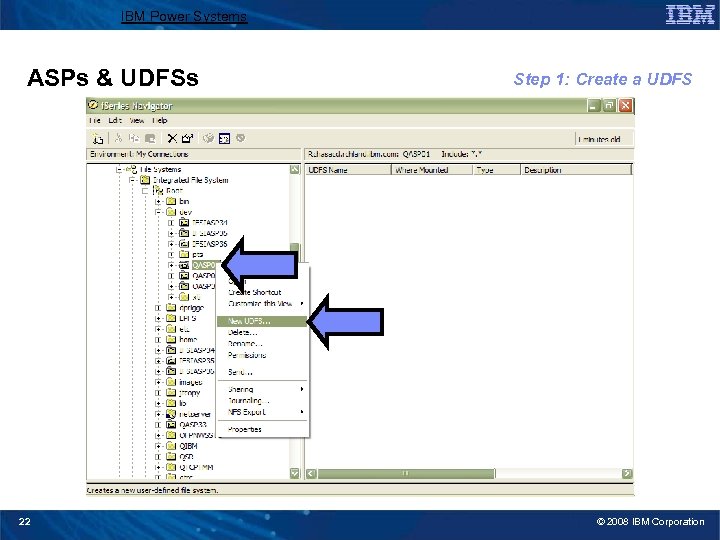The height and width of the screenshot is (540, 720).
Task: Open the View menu
Action: coord(137,120)
